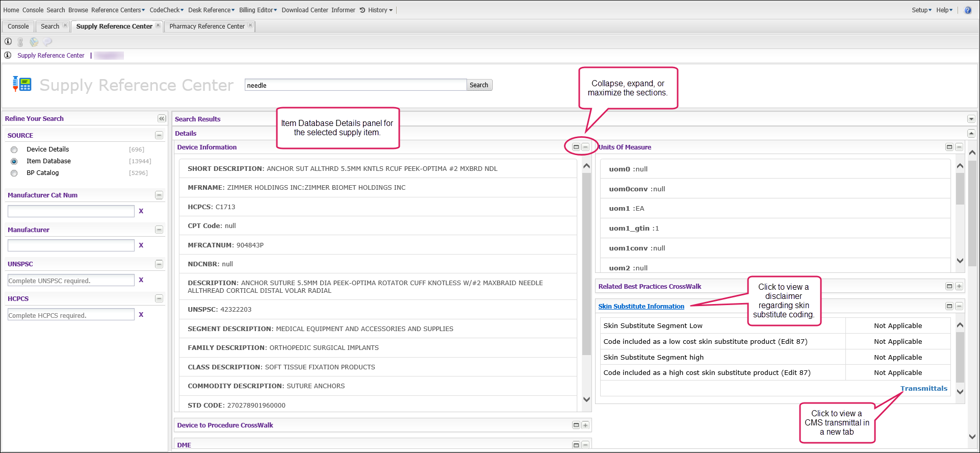Collapse the Units Of Measure section
The image size is (980, 453).
tap(959, 147)
